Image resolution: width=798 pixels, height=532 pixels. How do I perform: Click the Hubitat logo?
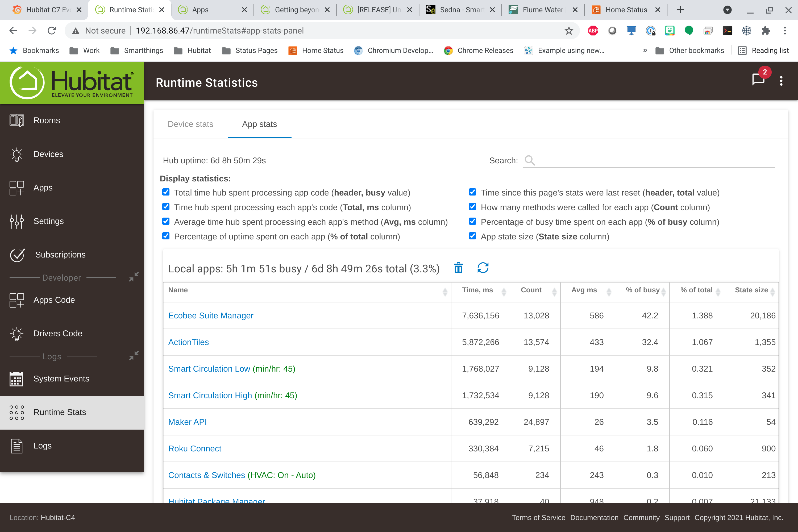pos(72,83)
